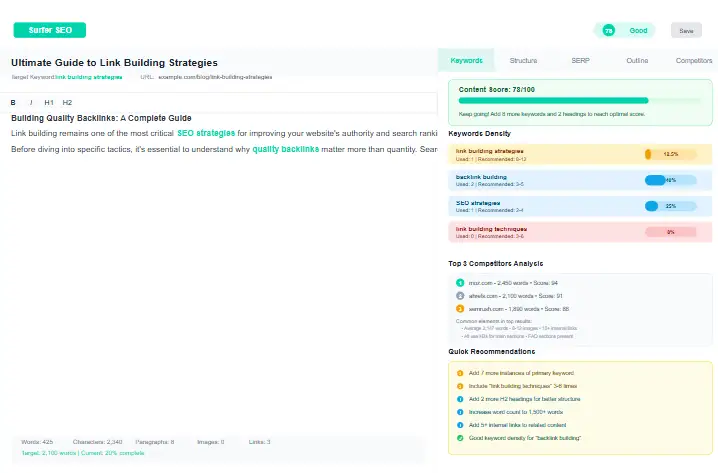
Task: Click the Quick Recommendations heading
Action: (x=492, y=352)
